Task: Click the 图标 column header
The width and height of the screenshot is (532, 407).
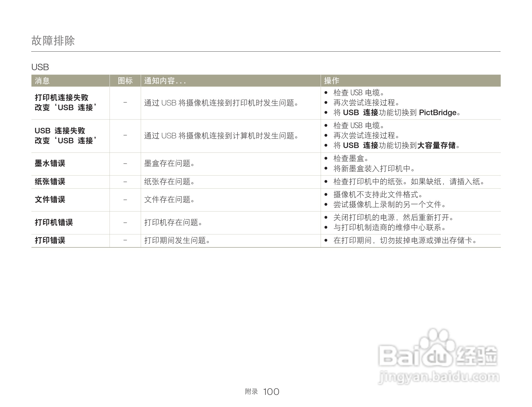Action: pos(125,81)
